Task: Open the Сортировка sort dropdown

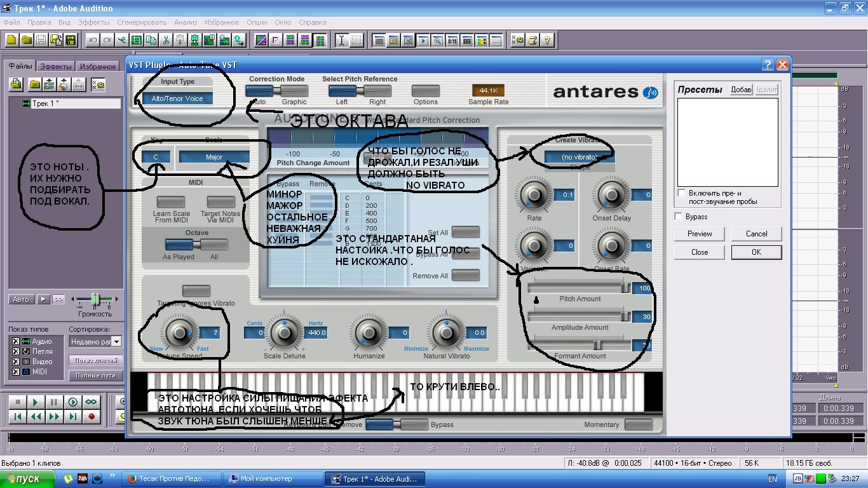Action: pos(95,342)
